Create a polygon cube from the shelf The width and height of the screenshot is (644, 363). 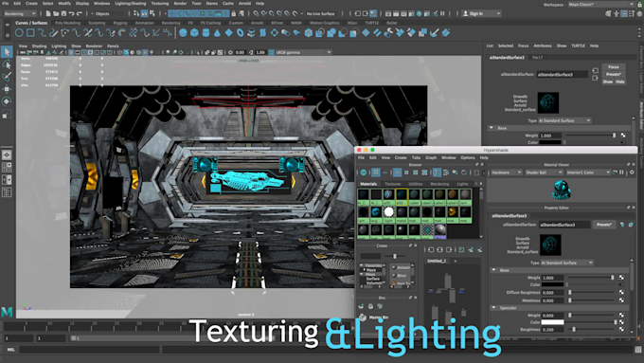(194, 33)
